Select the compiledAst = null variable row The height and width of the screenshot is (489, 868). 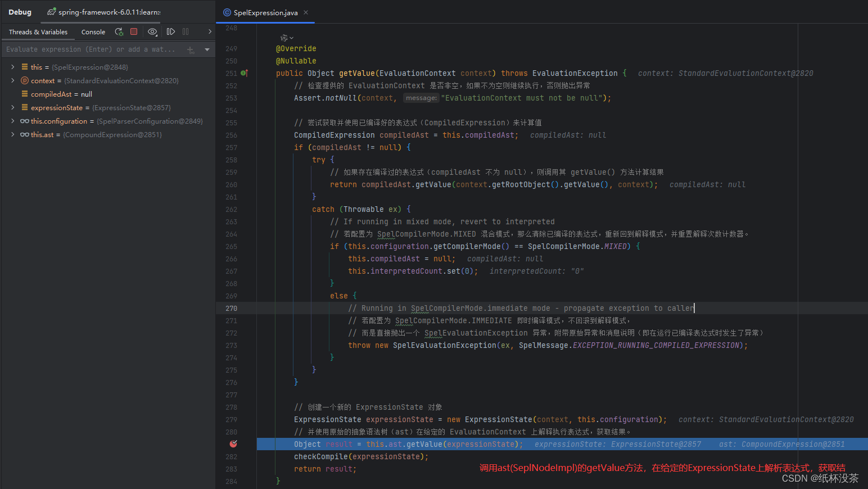pyautogui.click(x=108, y=94)
